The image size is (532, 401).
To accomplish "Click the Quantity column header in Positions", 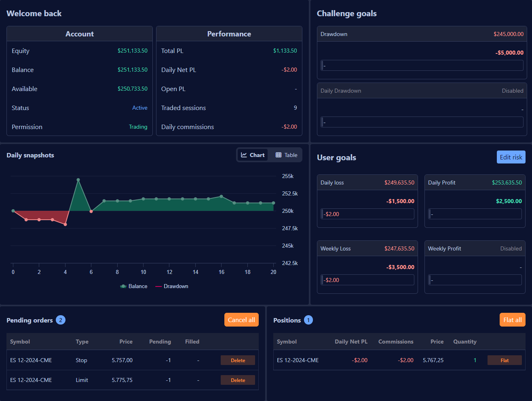I will click(x=465, y=342).
